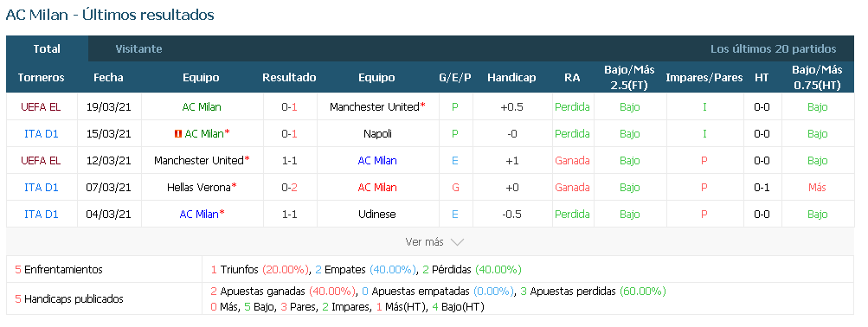The width and height of the screenshot is (868, 327).
Task: Click Los últimos 20 partidos label
Action: [774, 48]
